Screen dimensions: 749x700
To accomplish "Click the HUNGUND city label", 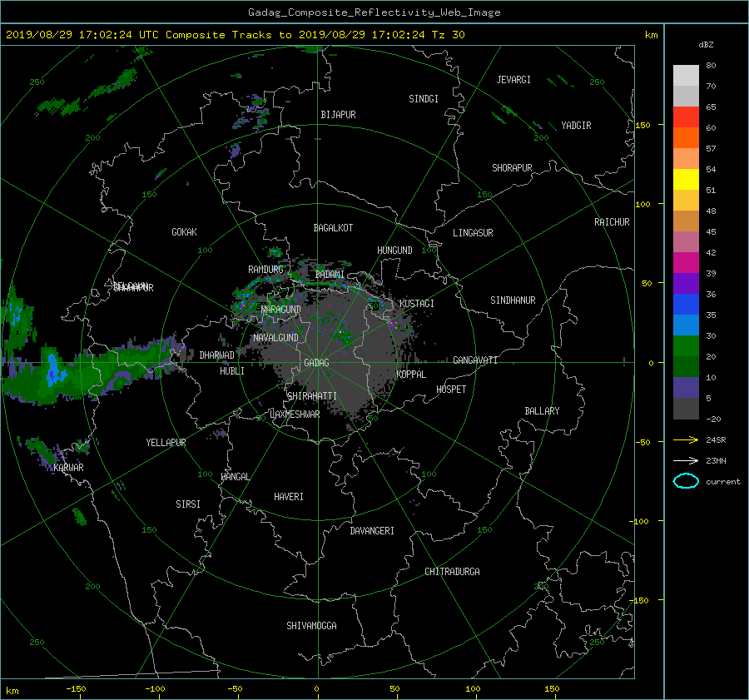I will [394, 251].
